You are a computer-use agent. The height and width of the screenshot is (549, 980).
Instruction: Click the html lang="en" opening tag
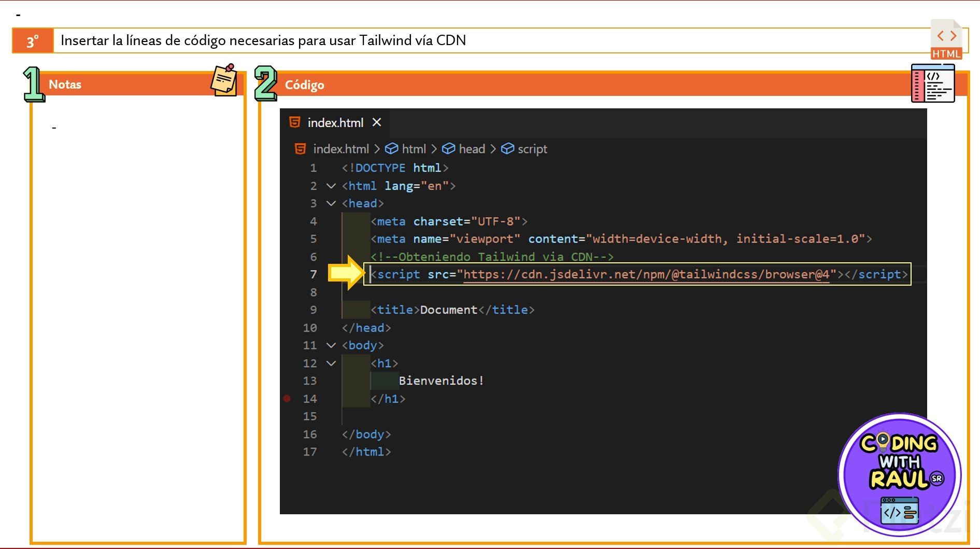pos(399,186)
